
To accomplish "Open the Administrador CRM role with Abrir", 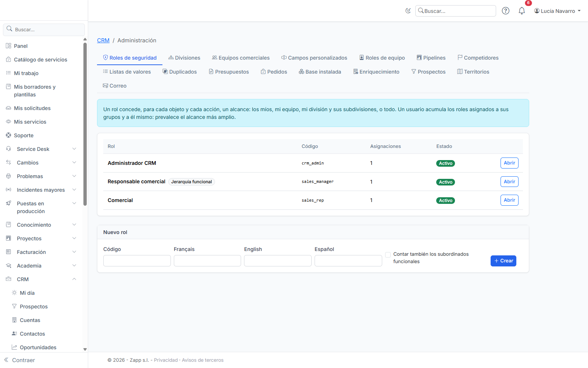I will click(x=509, y=163).
